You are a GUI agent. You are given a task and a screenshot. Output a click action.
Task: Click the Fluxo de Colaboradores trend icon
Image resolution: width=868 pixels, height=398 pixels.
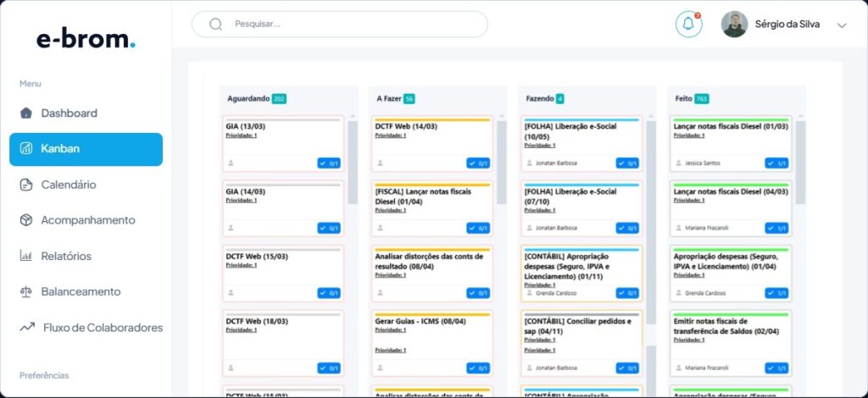coord(27,328)
